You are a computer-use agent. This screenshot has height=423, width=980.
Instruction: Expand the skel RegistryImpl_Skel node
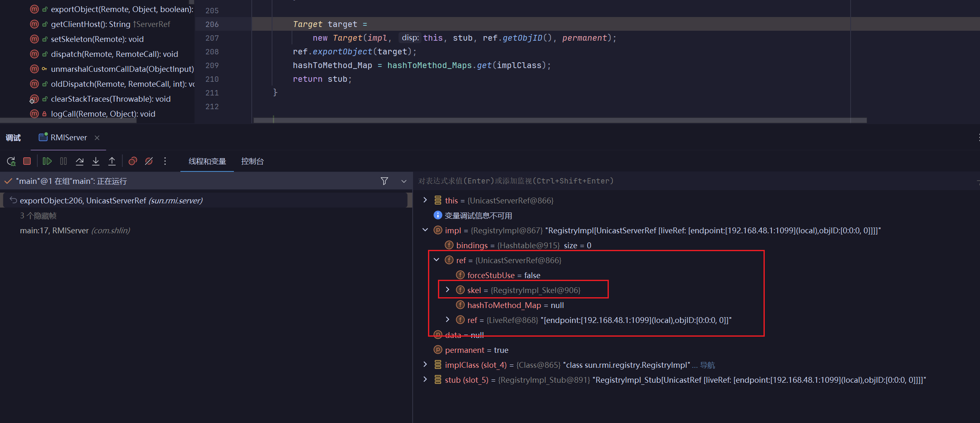[x=447, y=290]
